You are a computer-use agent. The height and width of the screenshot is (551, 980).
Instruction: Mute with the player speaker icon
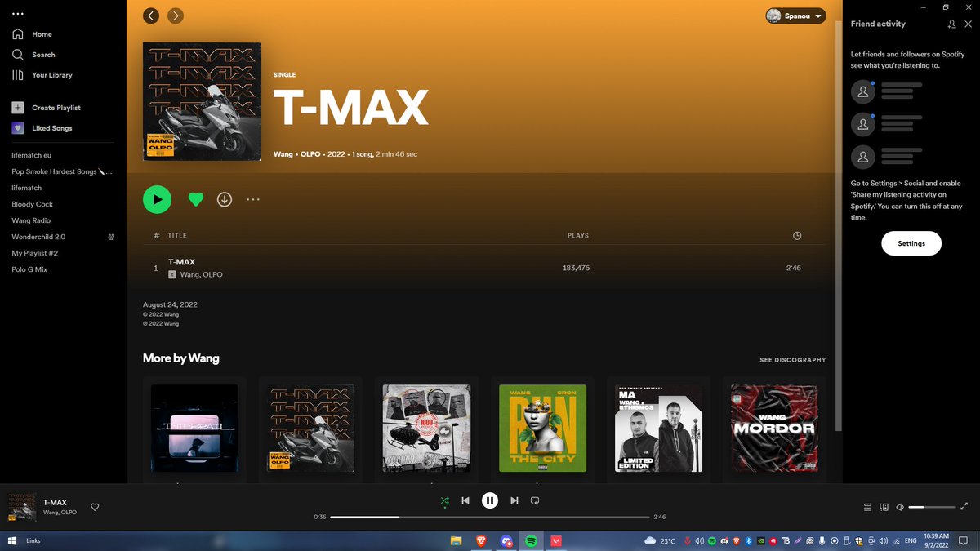900,507
